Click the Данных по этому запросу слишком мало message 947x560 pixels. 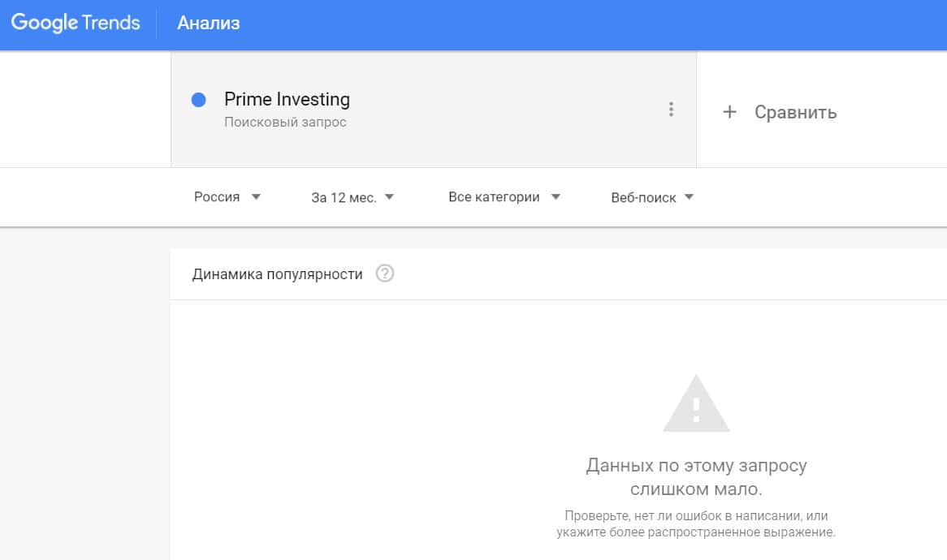(696, 478)
